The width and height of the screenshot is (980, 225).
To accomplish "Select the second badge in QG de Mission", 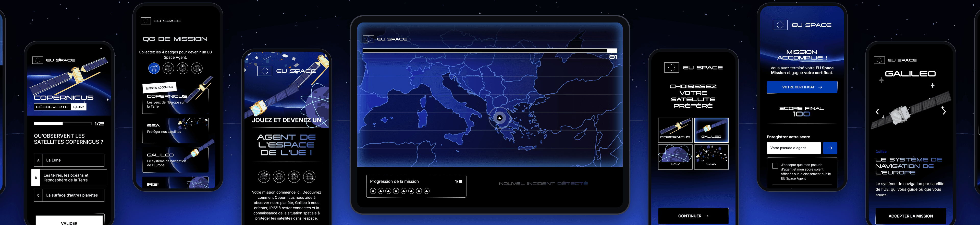I will click(x=168, y=68).
